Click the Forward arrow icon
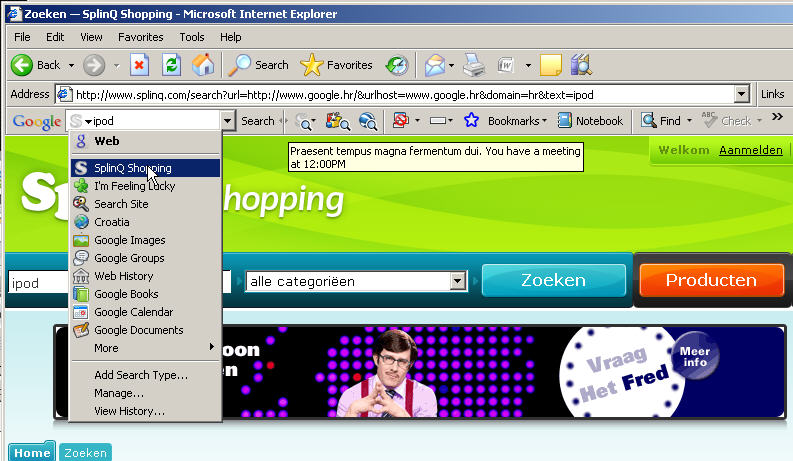Image resolution: width=793 pixels, height=461 pixels. click(x=94, y=65)
